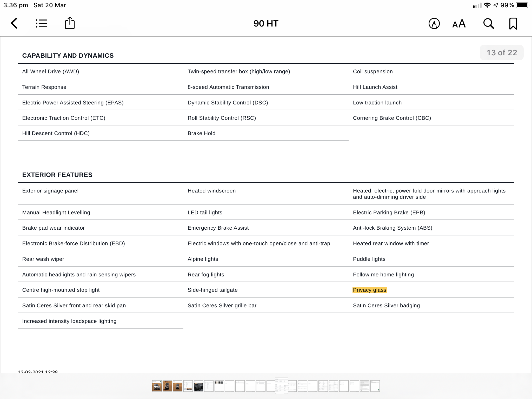Bookmark this page

pos(513,24)
